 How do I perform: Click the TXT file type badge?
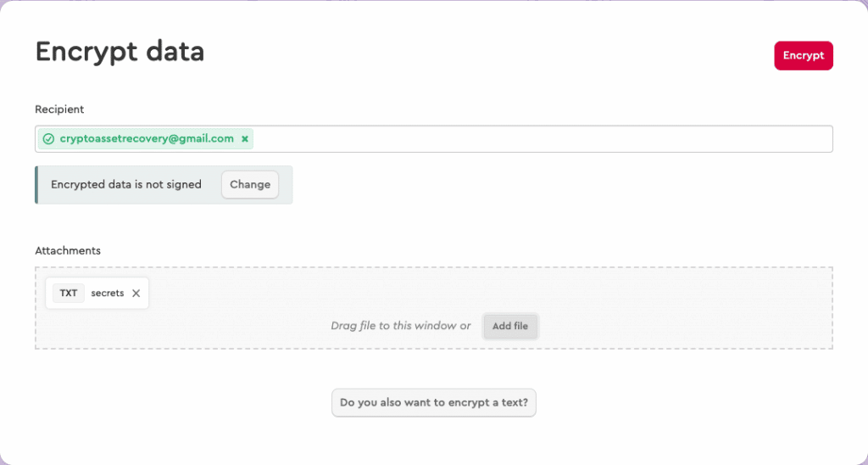click(x=69, y=293)
